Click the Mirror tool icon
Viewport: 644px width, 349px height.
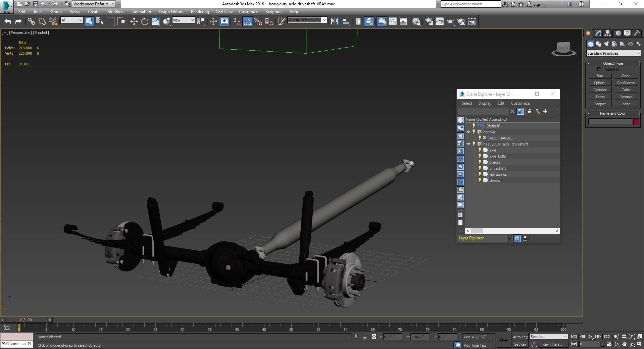point(335,21)
